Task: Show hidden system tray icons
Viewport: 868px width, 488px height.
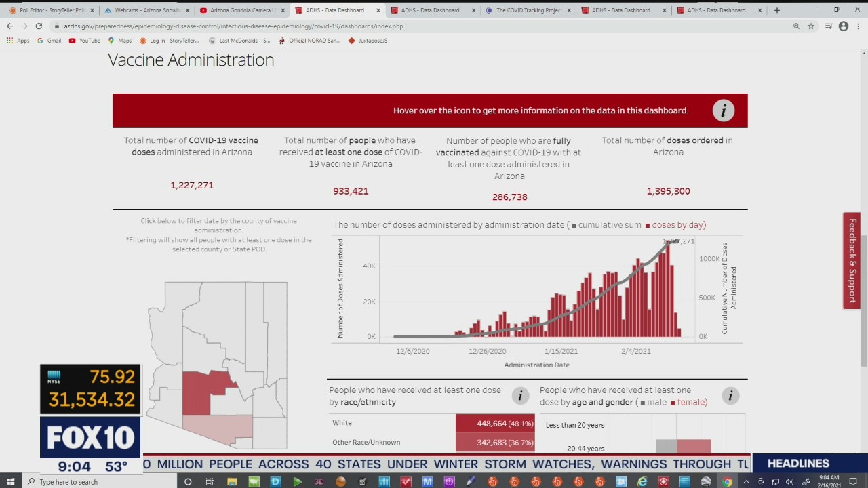Action: 746,481
